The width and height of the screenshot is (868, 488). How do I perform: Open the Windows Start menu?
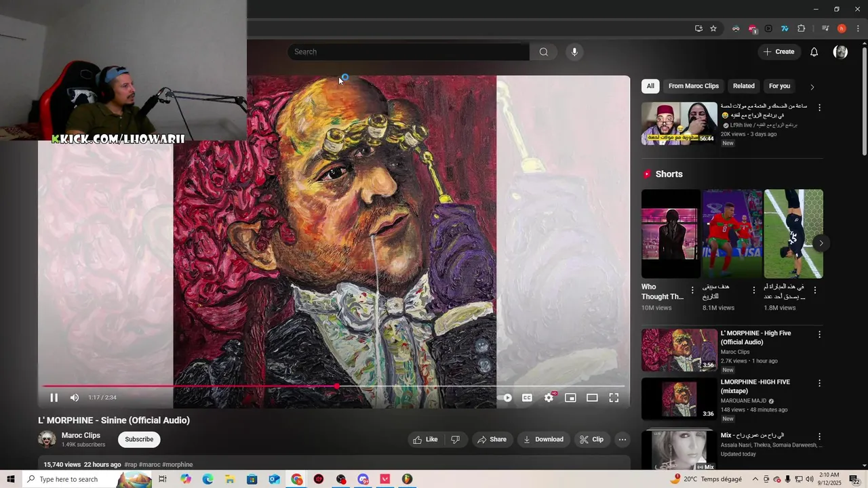tap(11, 479)
